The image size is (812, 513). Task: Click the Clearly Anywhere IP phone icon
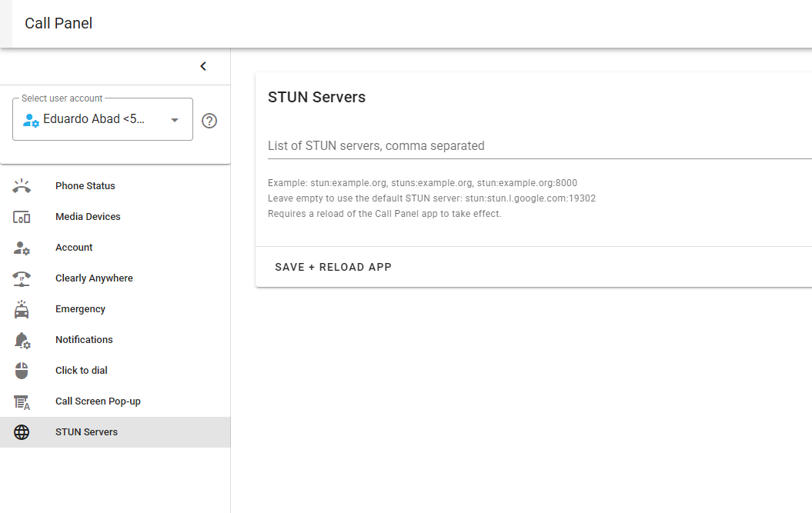22,278
